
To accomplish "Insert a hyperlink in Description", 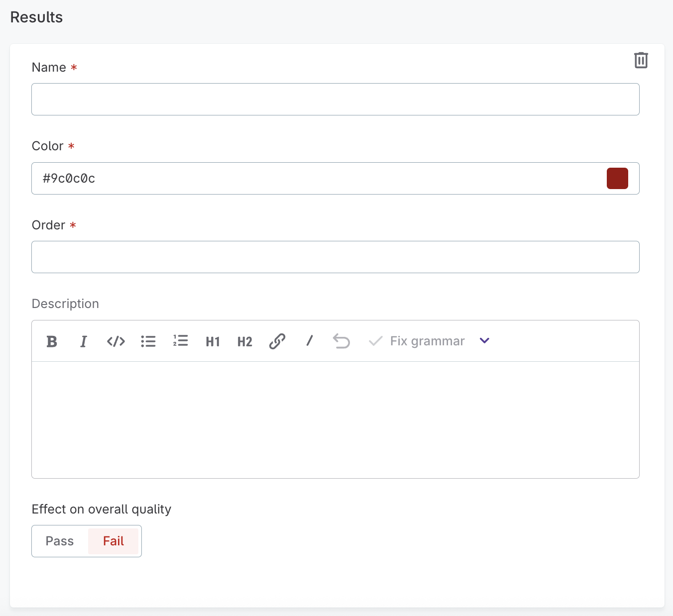I will (277, 341).
